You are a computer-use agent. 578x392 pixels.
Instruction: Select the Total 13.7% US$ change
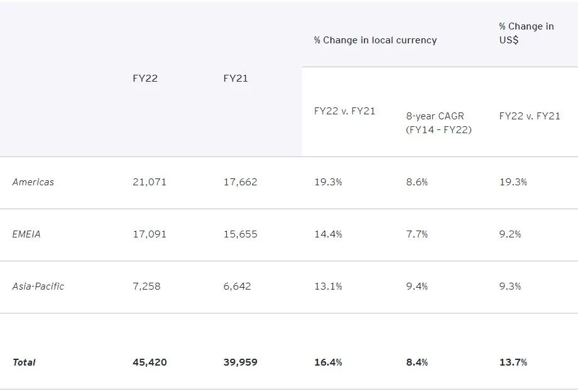click(513, 362)
